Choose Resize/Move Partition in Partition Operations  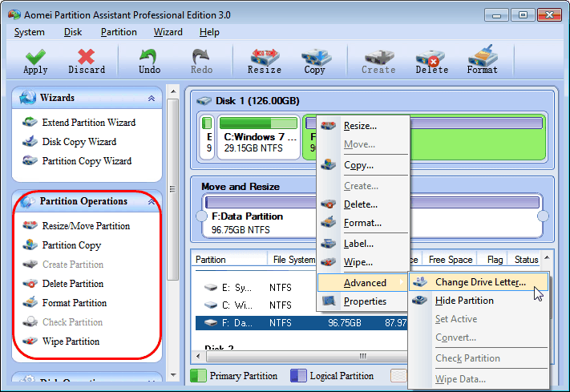(x=76, y=226)
